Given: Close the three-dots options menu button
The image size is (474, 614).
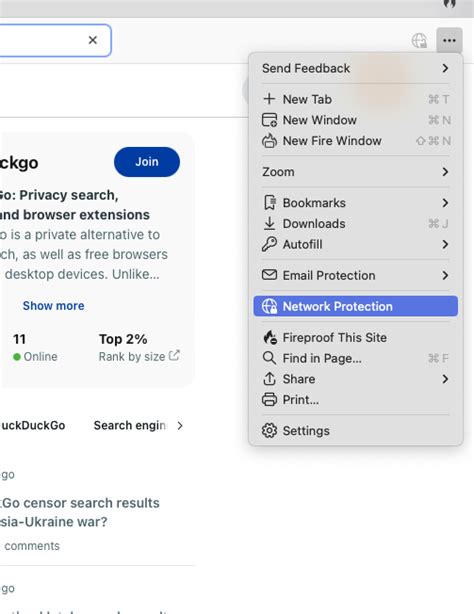Looking at the screenshot, I should pos(449,40).
